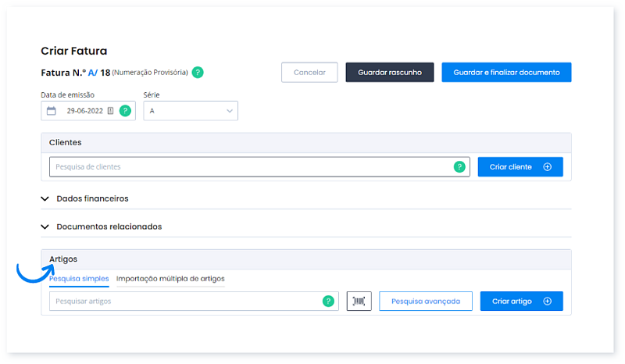Switch to the Pesquisa simples tab
The width and height of the screenshot is (625, 364).
click(x=79, y=279)
